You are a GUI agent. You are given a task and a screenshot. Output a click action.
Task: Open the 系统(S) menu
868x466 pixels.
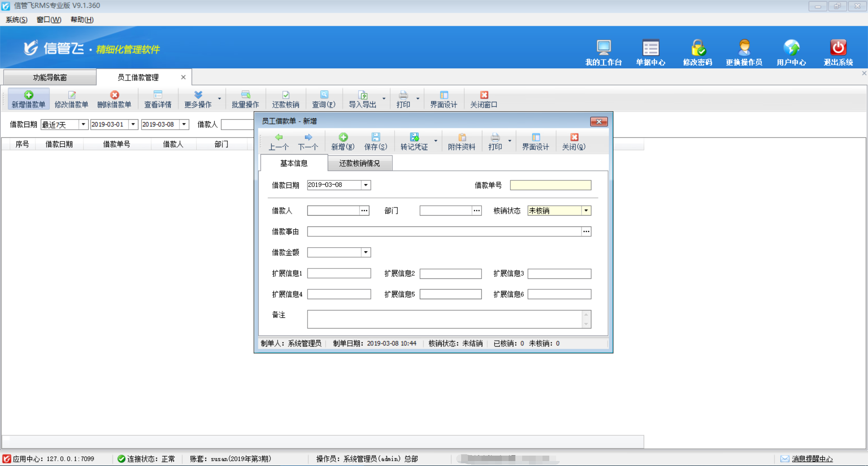16,19
